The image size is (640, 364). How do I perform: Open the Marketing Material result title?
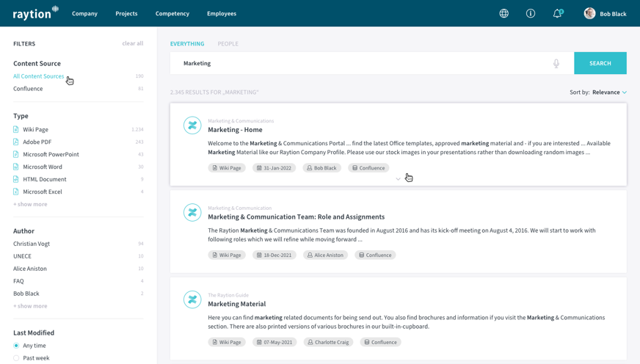click(236, 304)
